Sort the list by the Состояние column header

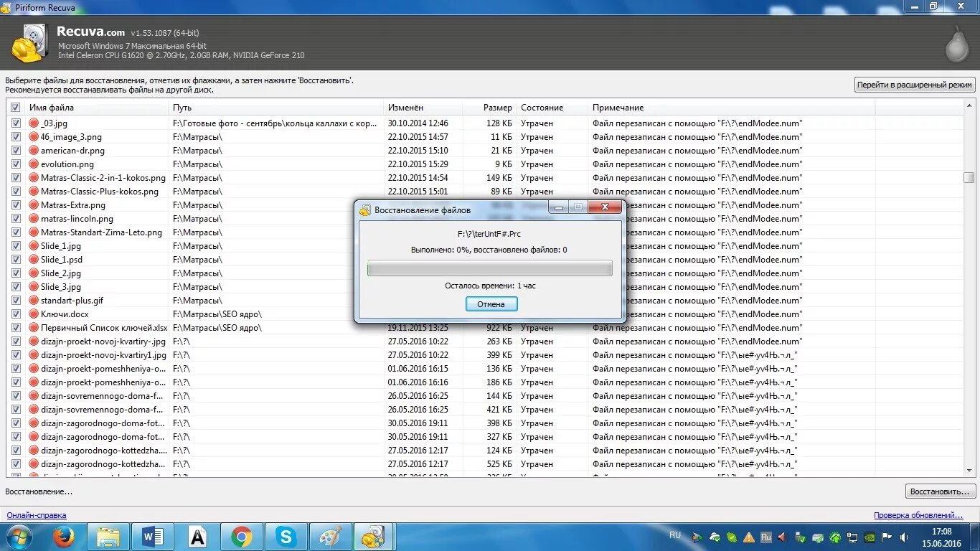pyautogui.click(x=552, y=108)
